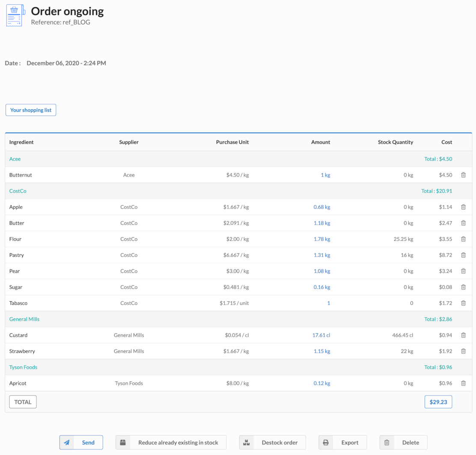Click the order receipt icon in header

[x=15, y=15]
